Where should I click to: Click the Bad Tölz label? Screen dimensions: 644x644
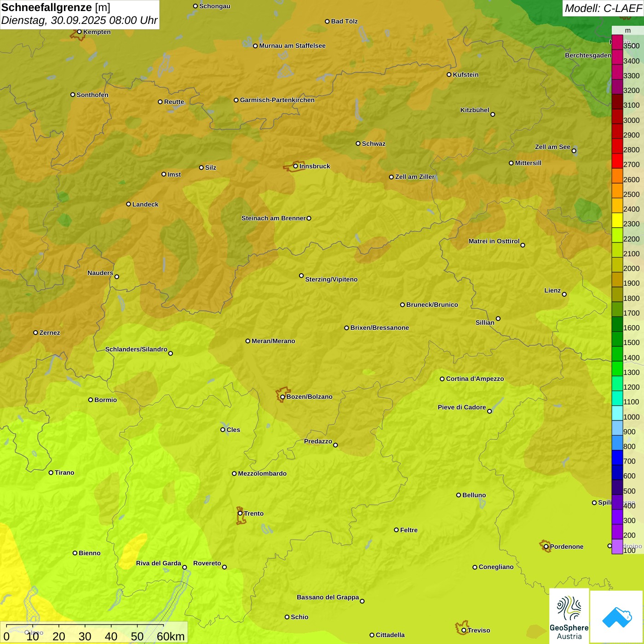344,21
